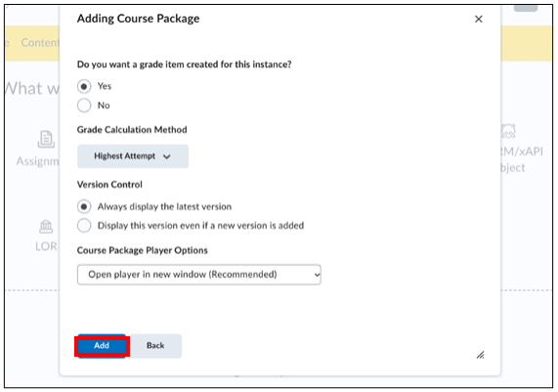Close the Adding Course Package dialog

(x=478, y=19)
